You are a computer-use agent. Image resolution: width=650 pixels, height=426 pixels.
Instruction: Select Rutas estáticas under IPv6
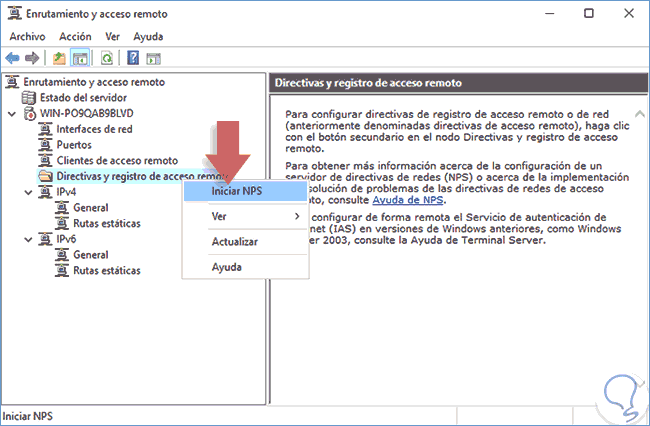click(x=107, y=271)
